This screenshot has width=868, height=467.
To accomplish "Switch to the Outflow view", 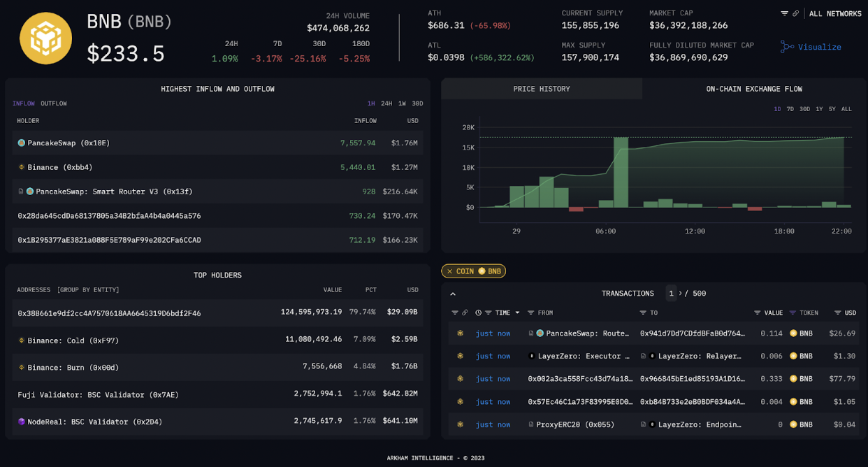I will tap(54, 103).
